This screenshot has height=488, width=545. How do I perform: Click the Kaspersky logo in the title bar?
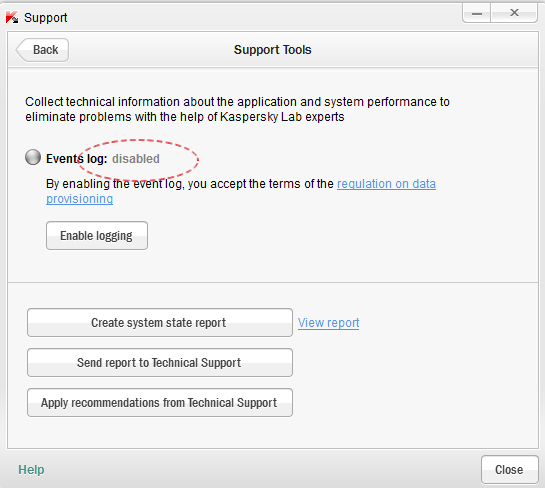tap(12, 17)
